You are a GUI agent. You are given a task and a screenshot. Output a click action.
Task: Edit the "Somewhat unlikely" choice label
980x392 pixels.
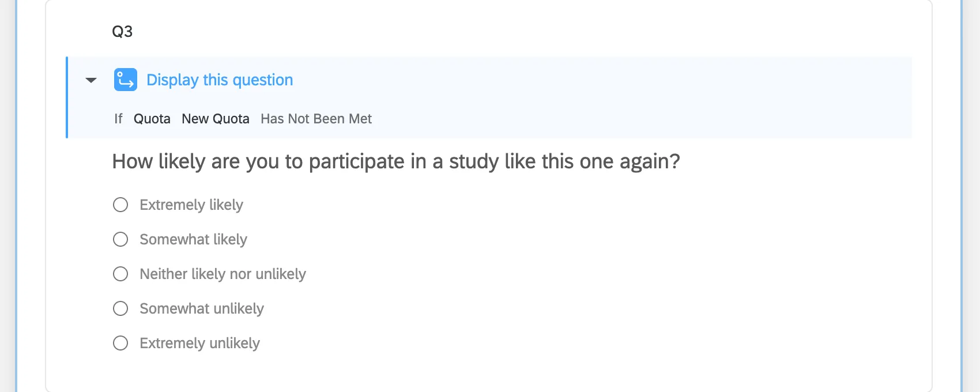tap(202, 308)
